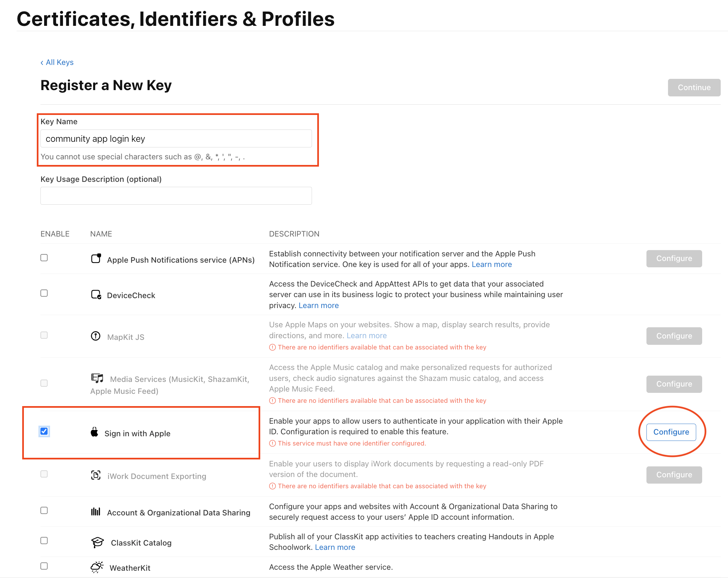Click the Key Usage Description field

[176, 195]
